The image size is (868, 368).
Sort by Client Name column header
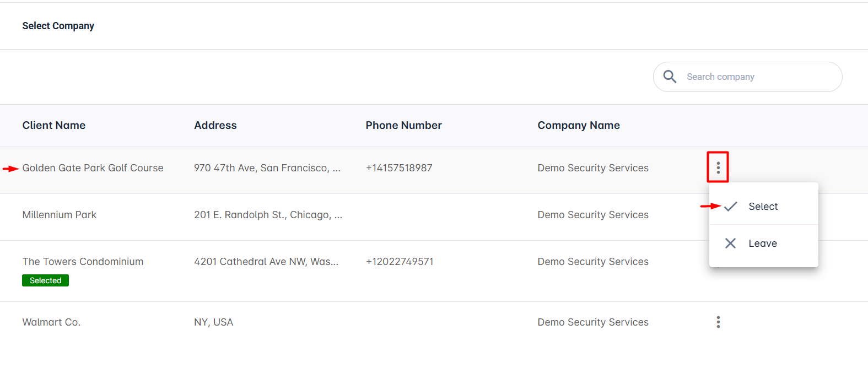(54, 125)
